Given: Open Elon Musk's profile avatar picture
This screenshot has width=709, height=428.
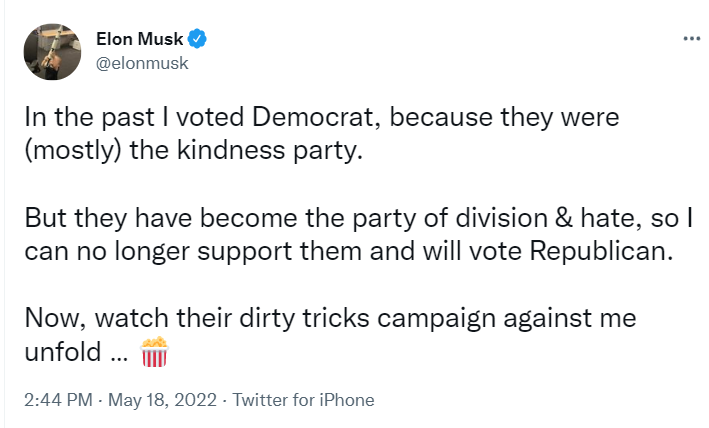Looking at the screenshot, I should 52,50.
